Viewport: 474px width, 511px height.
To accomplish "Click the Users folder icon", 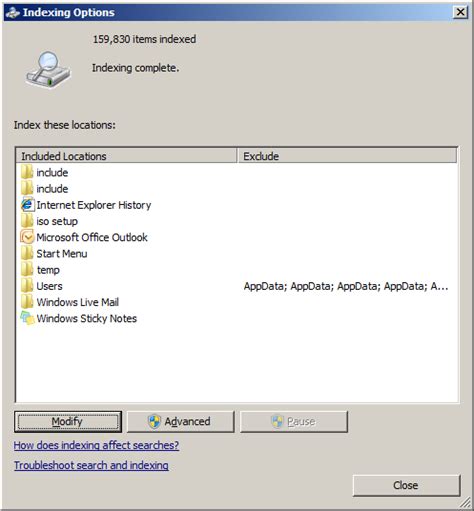I will (x=27, y=286).
